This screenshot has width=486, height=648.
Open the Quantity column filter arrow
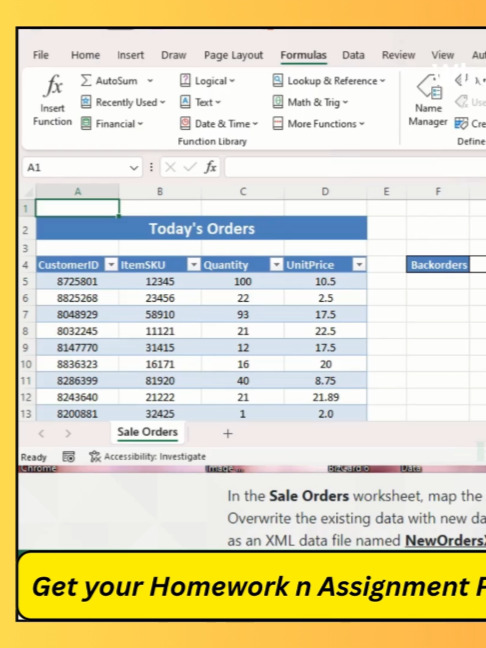276,264
